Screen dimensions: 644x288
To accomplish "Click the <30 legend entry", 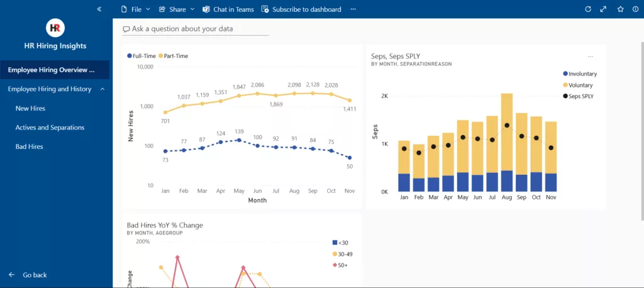I will pyautogui.click(x=340, y=243).
